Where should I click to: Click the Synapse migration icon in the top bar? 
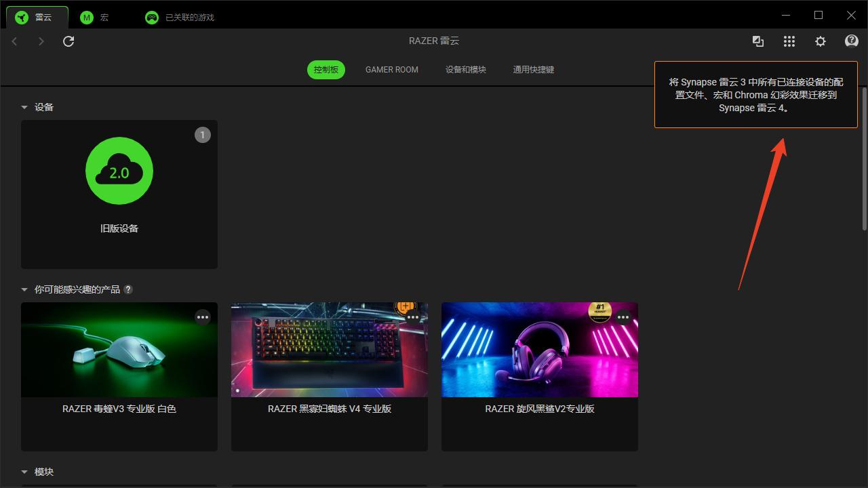coord(758,41)
